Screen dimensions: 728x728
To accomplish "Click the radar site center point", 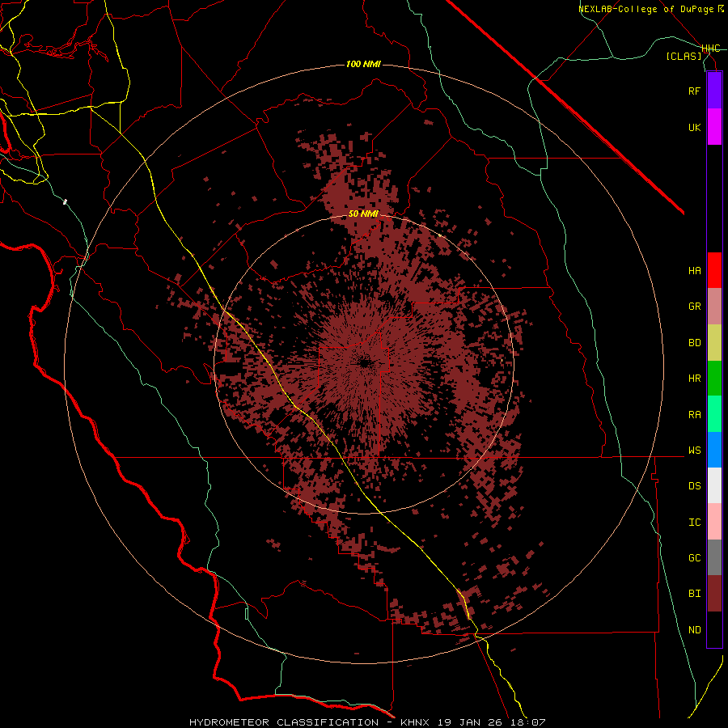I will point(364,363).
